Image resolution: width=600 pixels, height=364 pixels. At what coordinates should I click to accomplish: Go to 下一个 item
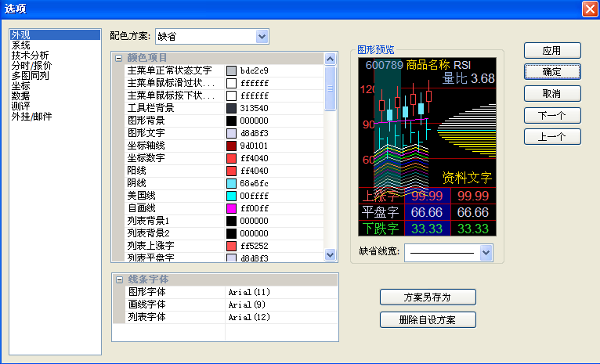click(552, 116)
